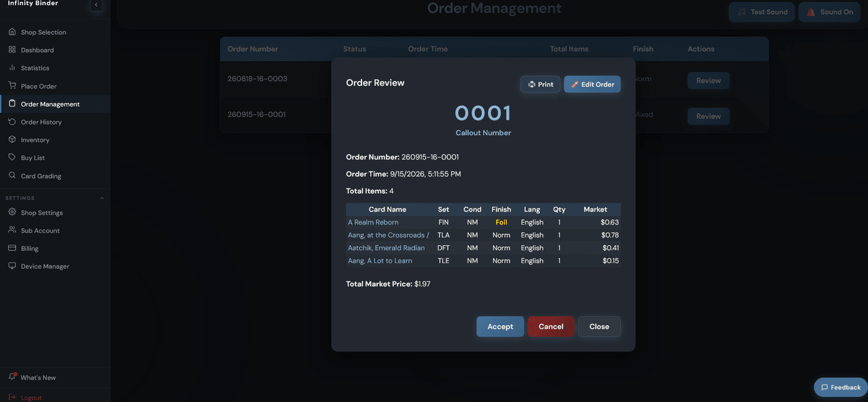The height and width of the screenshot is (402, 868).
Task: Open card A Realm Reborn
Action: point(373,222)
